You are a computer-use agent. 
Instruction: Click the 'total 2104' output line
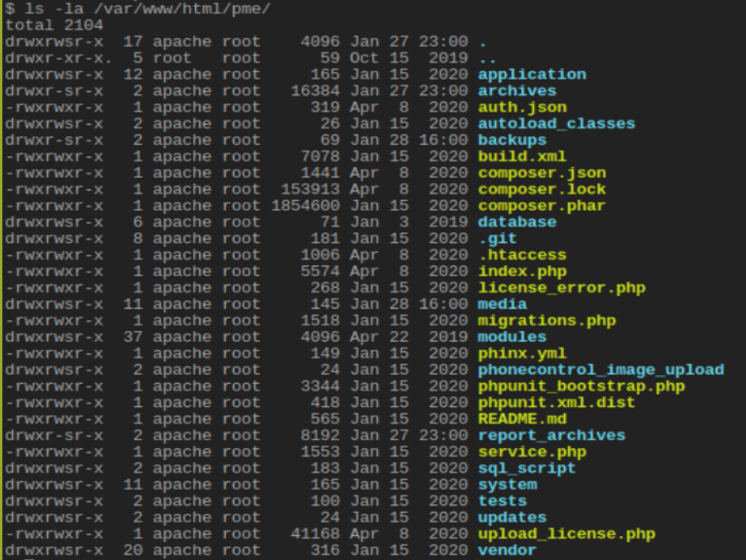coord(48,25)
